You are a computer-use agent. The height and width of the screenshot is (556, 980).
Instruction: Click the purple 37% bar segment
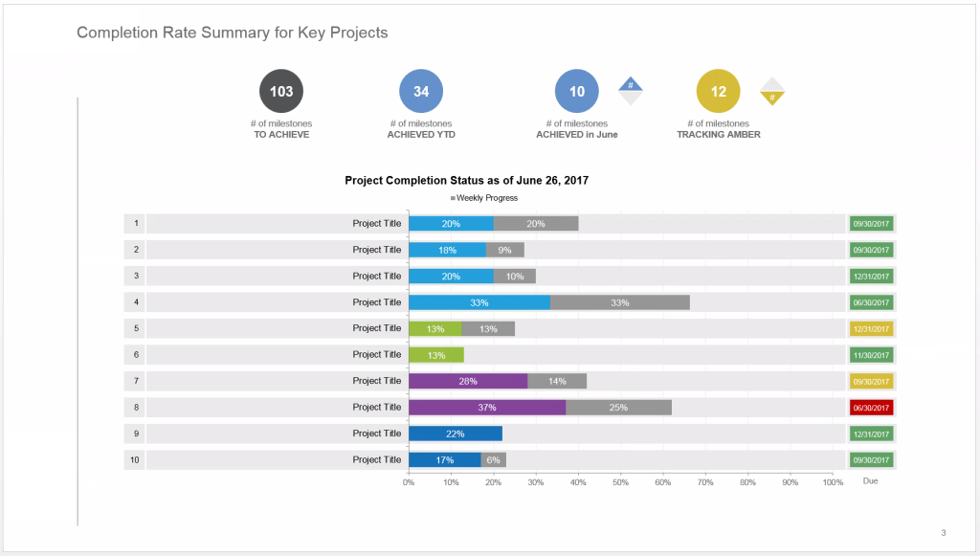(486, 407)
